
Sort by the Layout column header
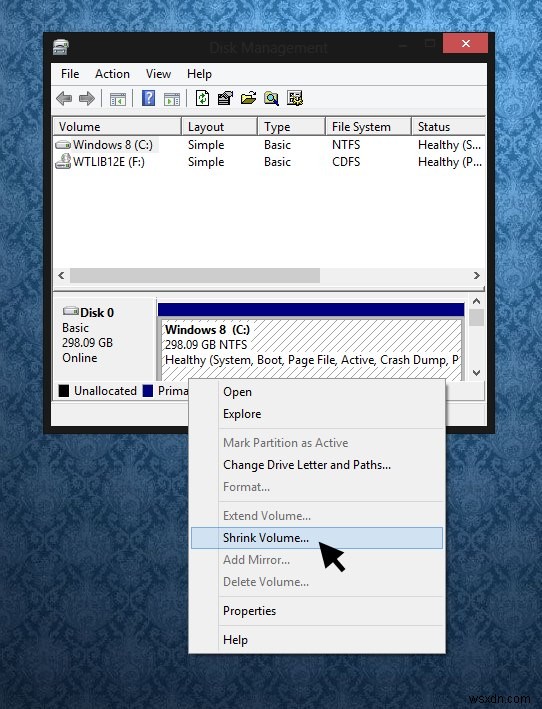pyautogui.click(x=219, y=127)
